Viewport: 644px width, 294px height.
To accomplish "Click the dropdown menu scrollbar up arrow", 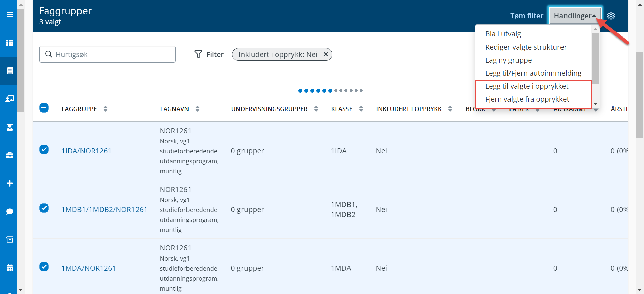I will 596,29.
